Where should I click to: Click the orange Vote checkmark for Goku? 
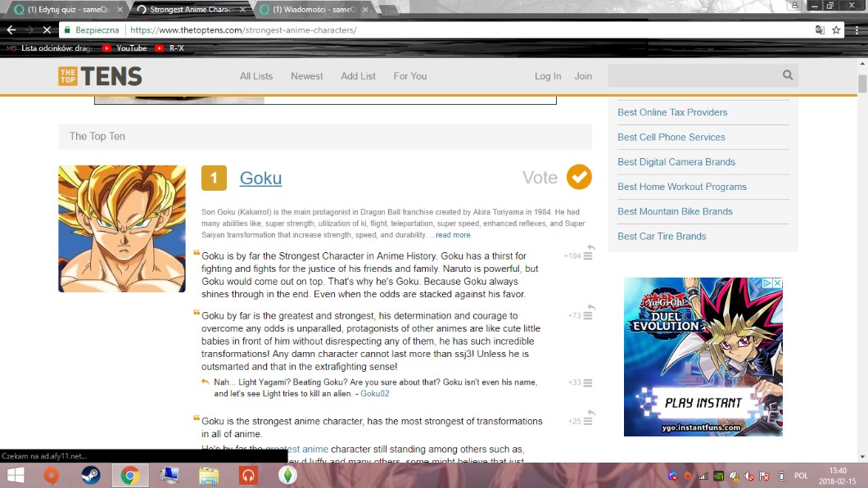click(x=579, y=177)
